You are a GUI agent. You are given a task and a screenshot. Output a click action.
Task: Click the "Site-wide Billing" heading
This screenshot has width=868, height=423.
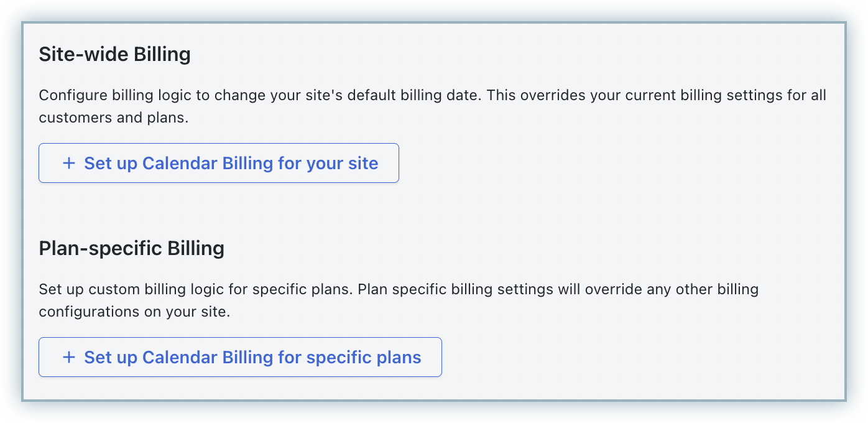[x=114, y=55]
